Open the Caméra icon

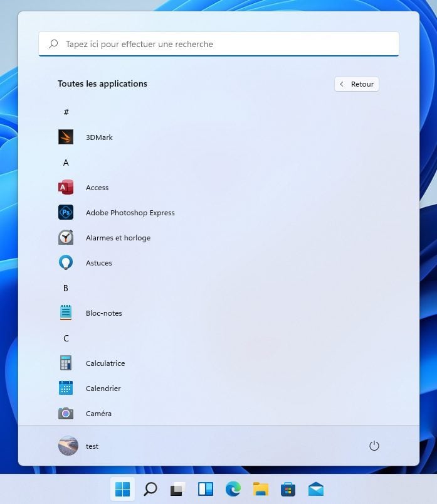click(x=66, y=414)
